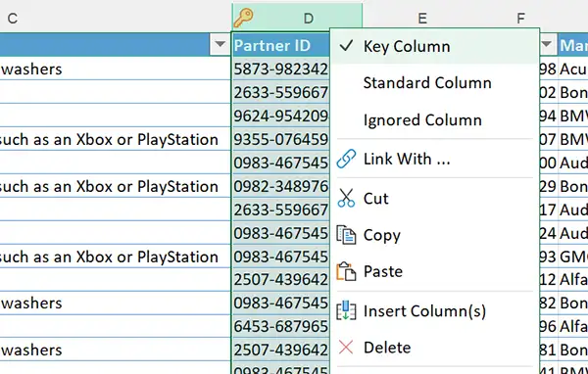Click the Cut scissors icon
588x374 pixels.
346,198
